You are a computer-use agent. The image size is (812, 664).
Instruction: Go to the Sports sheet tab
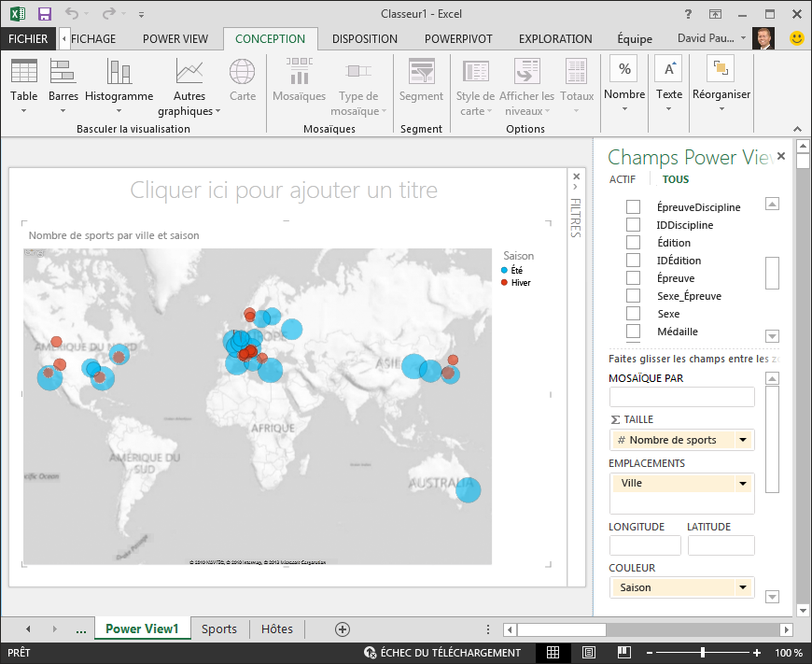[x=219, y=629]
